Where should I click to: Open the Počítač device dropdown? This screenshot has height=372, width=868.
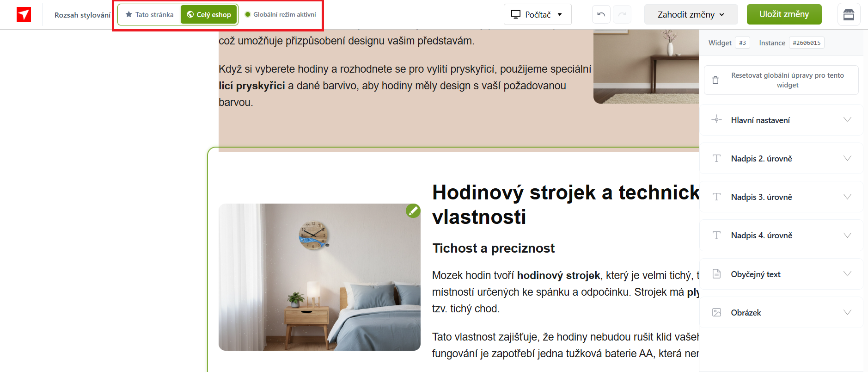(537, 14)
